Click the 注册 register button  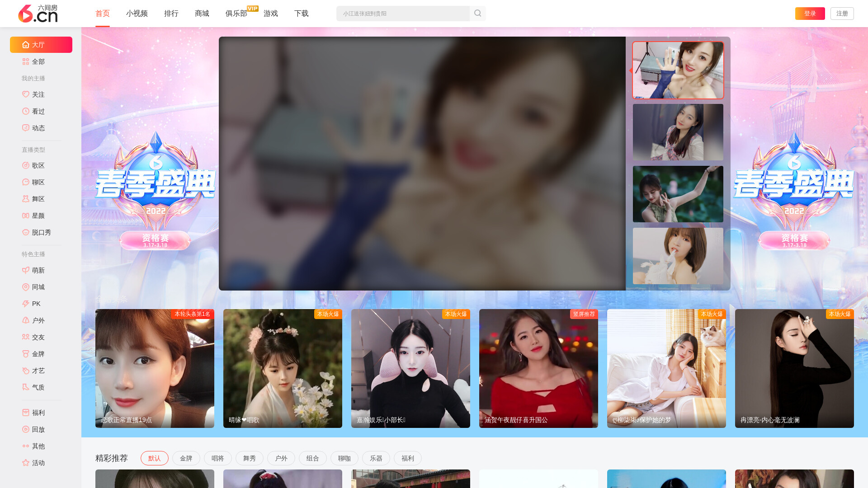tap(842, 14)
